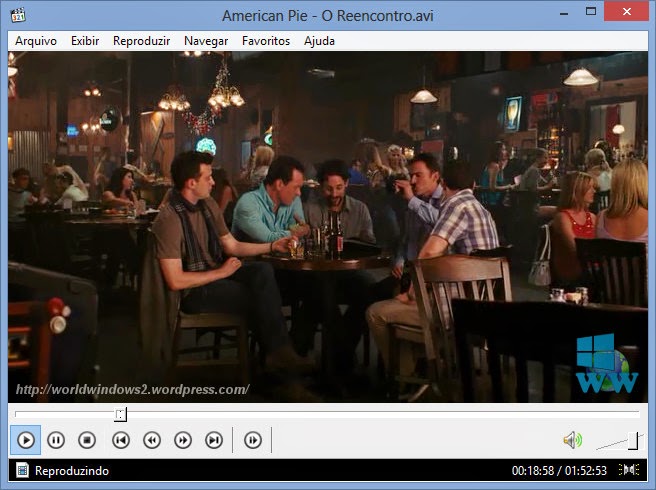Screen dimensions: 656x490
Task: Click the title American Pie - O Reencontro.avi
Action: [328, 15]
